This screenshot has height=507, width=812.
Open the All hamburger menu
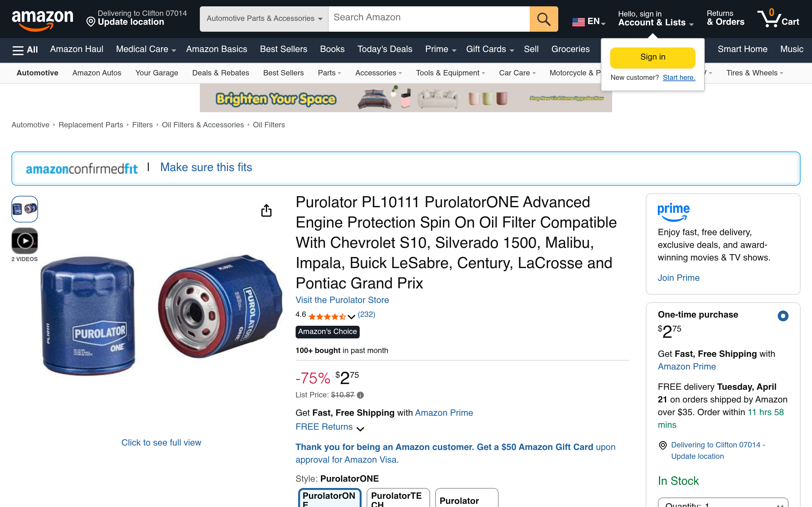click(x=25, y=50)
